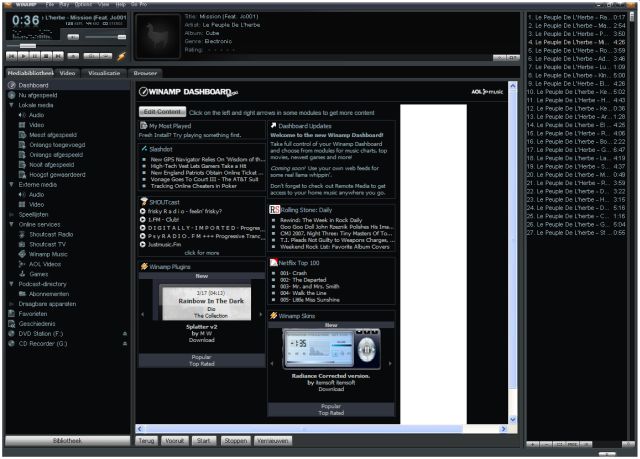The width and height of the screenshot is (640, 459).
Task: Click the Vooruit browser button
Action: [175, 441]
